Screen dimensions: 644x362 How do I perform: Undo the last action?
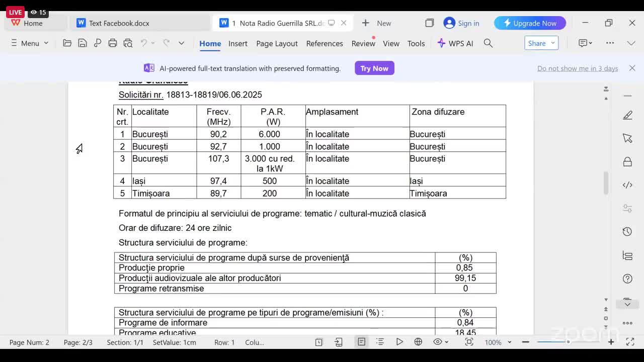[144, 43]
